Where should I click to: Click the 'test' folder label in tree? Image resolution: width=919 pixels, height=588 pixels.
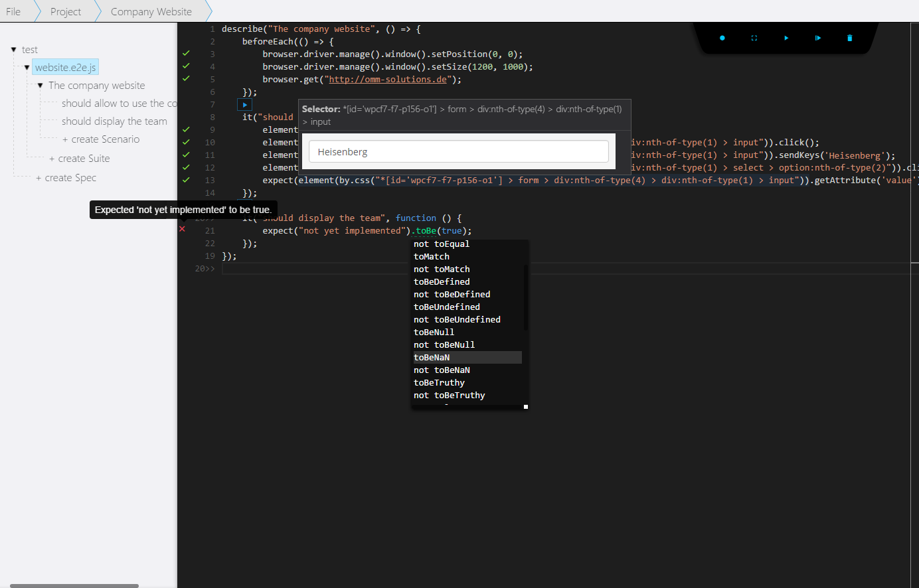(30, 50)
